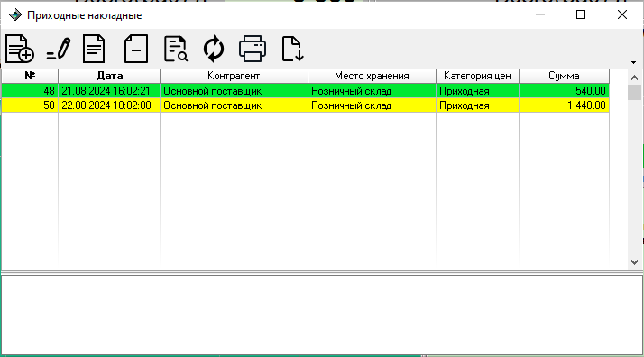Delete invoice using the minus document icon
Viewport: 644px width, 357px height.
tap(136, 49)
